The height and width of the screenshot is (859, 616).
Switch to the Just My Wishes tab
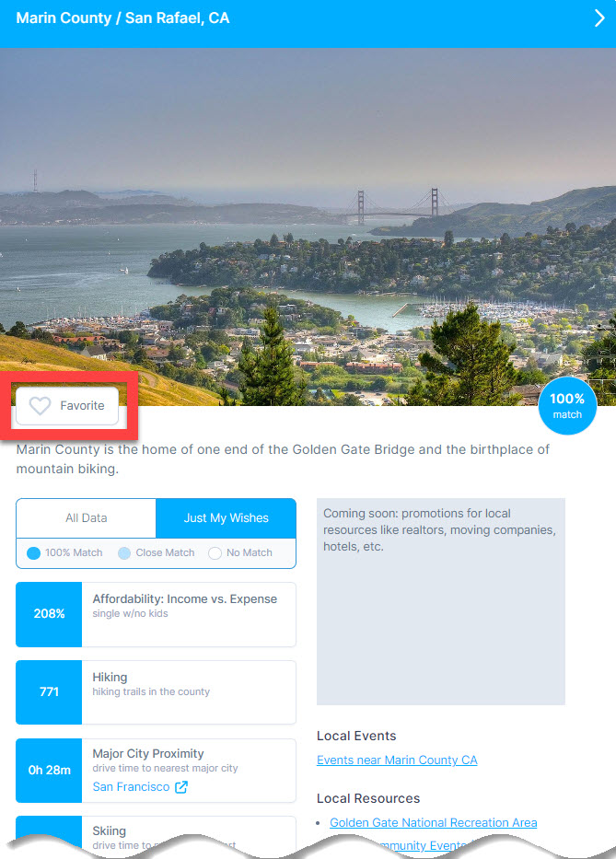tap(226, 518)
